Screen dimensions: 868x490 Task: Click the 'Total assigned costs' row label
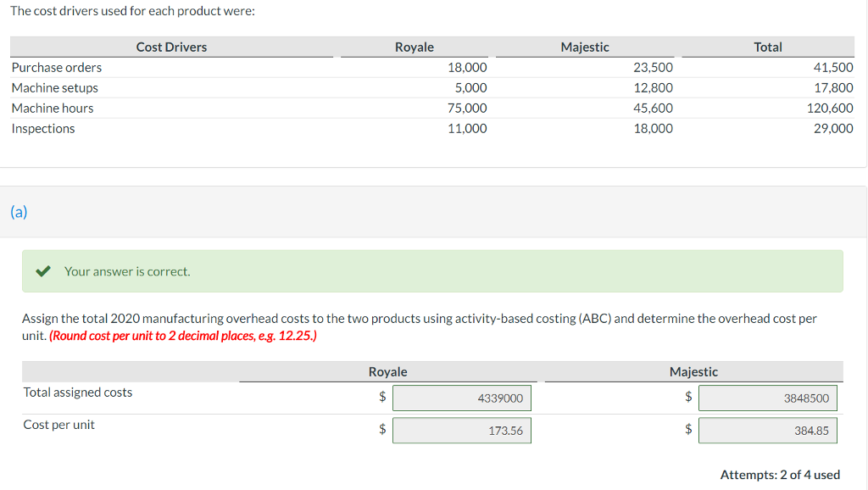point(78,392)
